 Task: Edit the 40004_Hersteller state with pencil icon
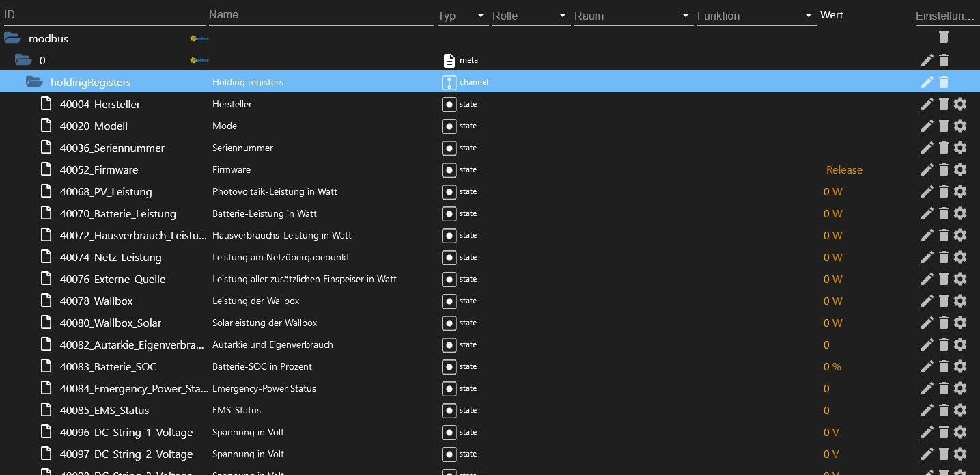pos(927,104)
